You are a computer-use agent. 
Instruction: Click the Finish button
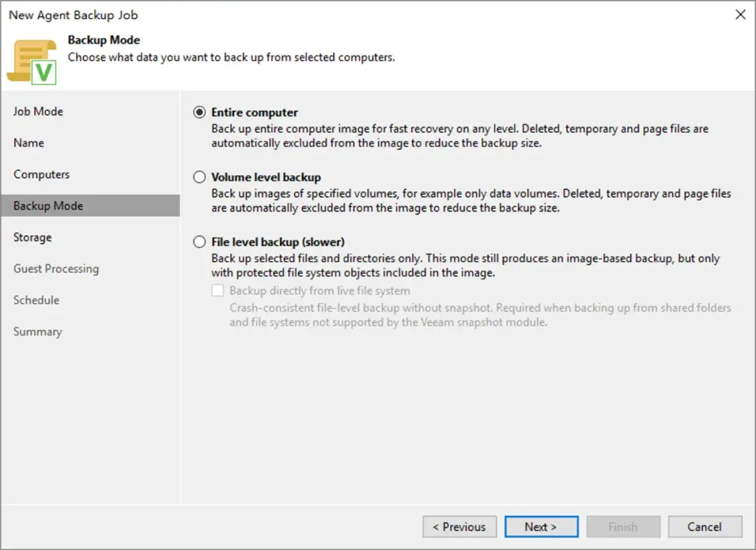pyautogui.click(x=623, y=526)
